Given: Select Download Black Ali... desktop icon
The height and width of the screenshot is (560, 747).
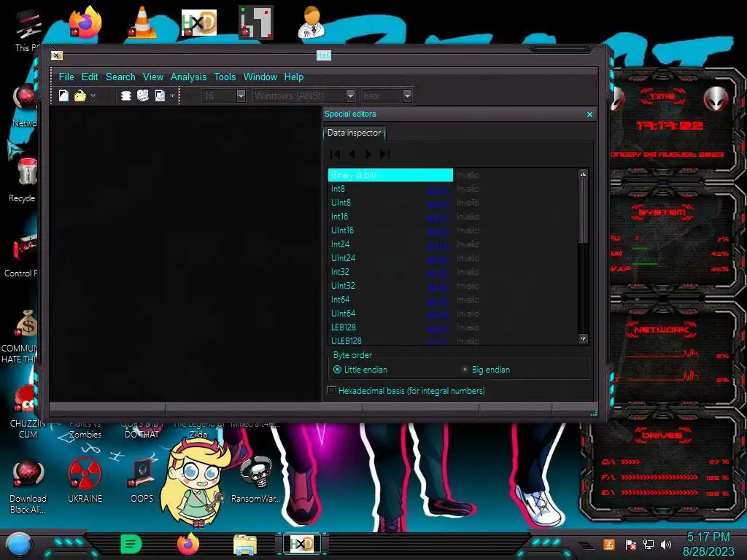Looking at the screenshot, I should 28,486.
